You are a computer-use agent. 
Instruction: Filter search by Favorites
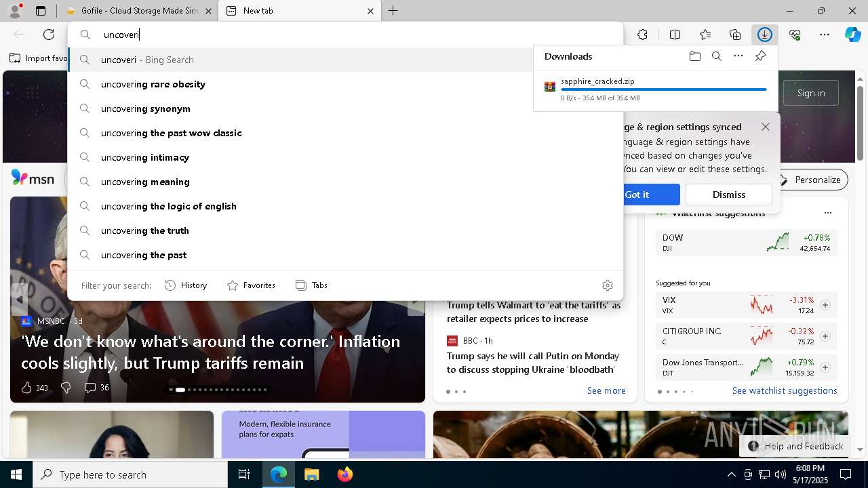[x=251, y=285]
